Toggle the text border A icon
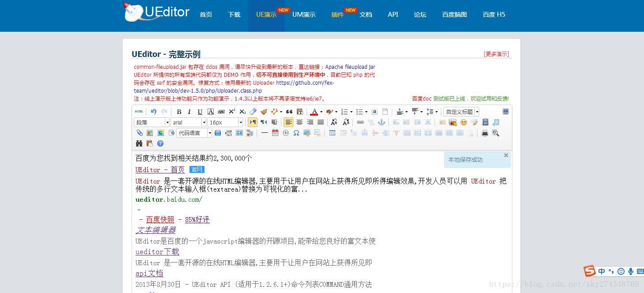 pyautogui.click(x=211, y=112)
